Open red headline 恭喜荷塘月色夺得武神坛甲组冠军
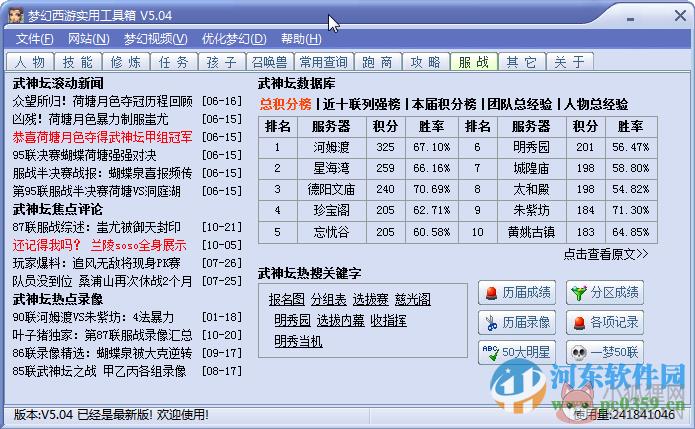 pos(102,137)
